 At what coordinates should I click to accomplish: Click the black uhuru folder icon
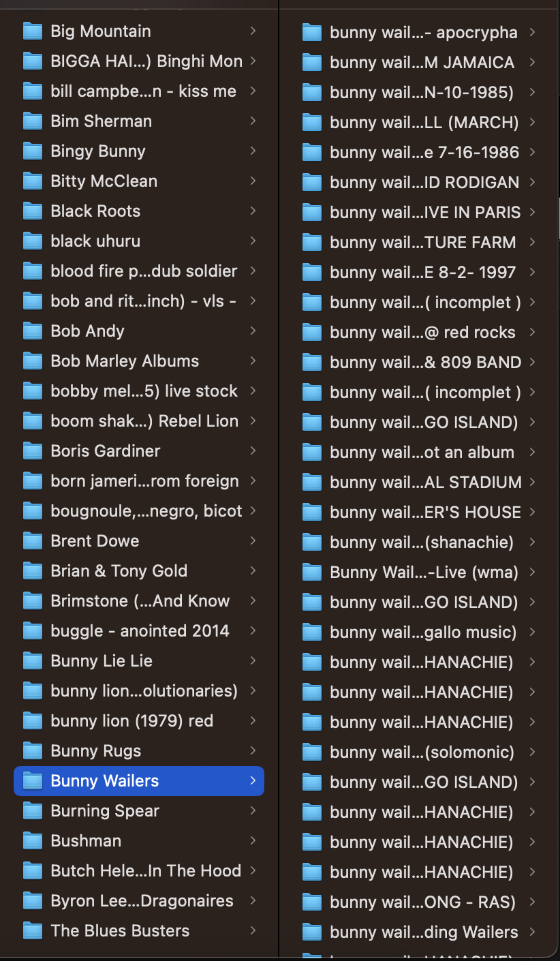tap(33, 241)
